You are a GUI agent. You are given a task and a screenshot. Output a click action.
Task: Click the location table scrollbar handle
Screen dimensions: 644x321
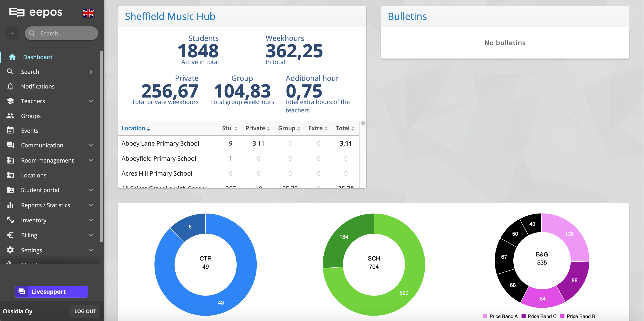click(x=363, y=123)
